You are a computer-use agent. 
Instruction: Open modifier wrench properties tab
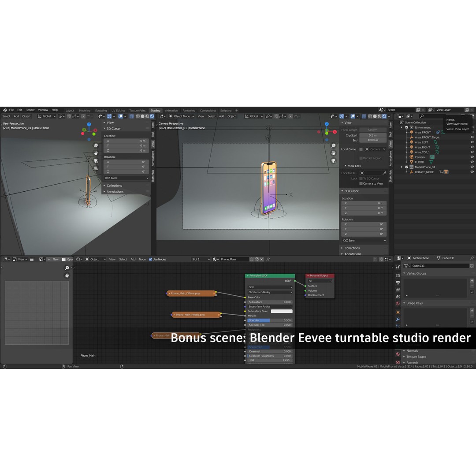click(398, 320)
